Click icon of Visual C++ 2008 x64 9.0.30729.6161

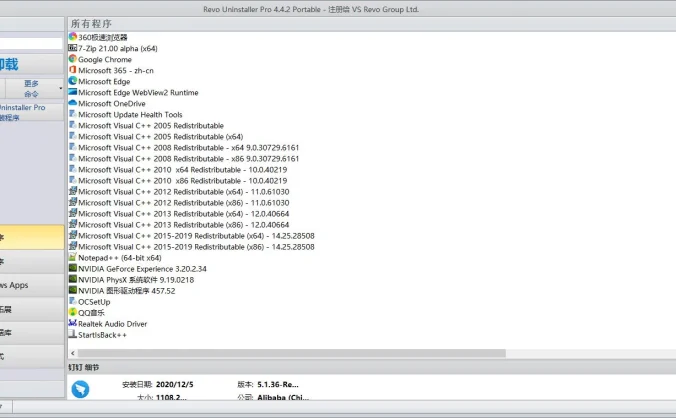coord(73,147)
